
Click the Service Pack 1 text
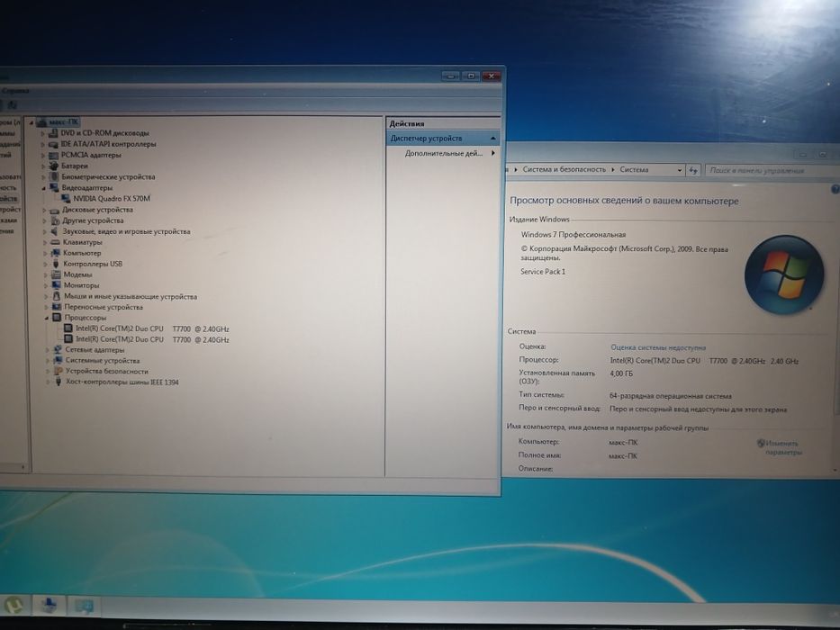(x=543, y=272)
